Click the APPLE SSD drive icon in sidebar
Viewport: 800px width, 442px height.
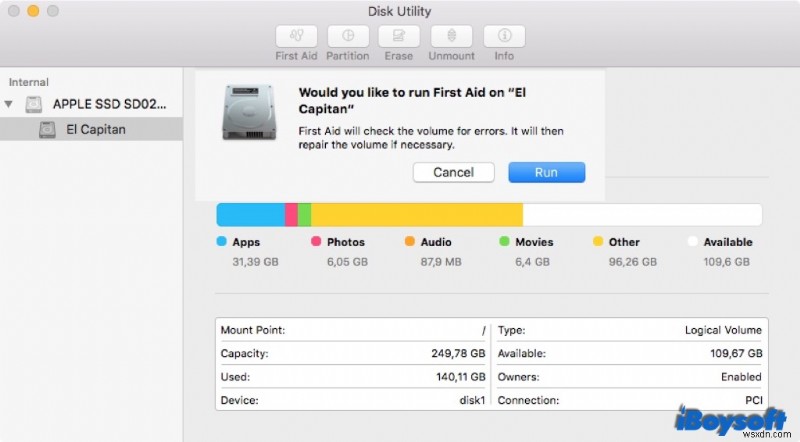34,105
